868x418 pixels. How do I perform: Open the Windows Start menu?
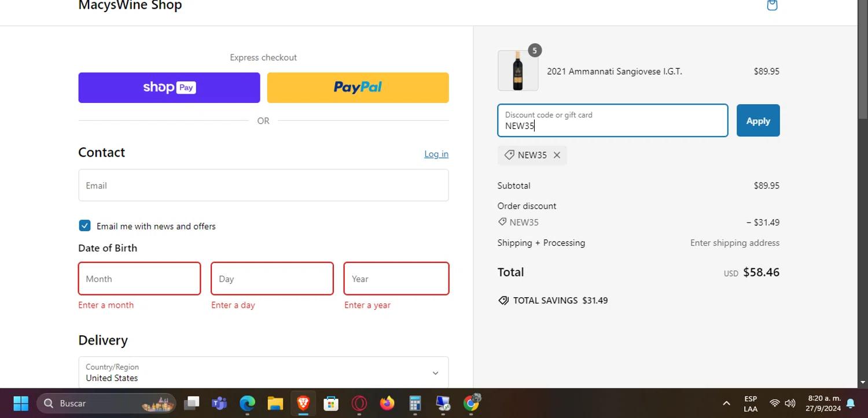[x=21, y=403]
